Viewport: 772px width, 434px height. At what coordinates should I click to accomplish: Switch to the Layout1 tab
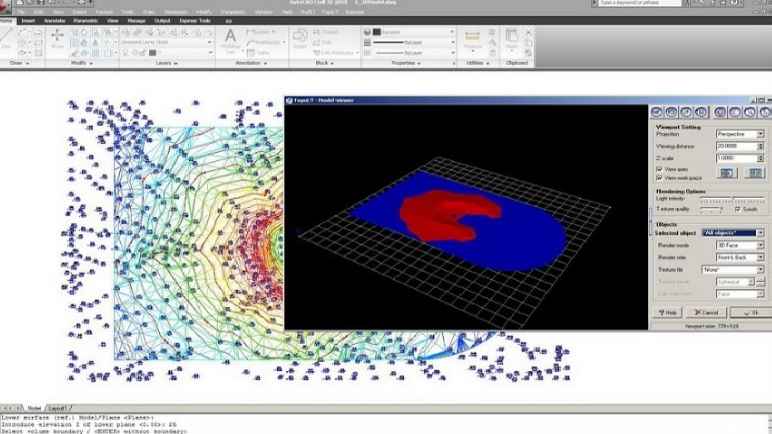58,408
